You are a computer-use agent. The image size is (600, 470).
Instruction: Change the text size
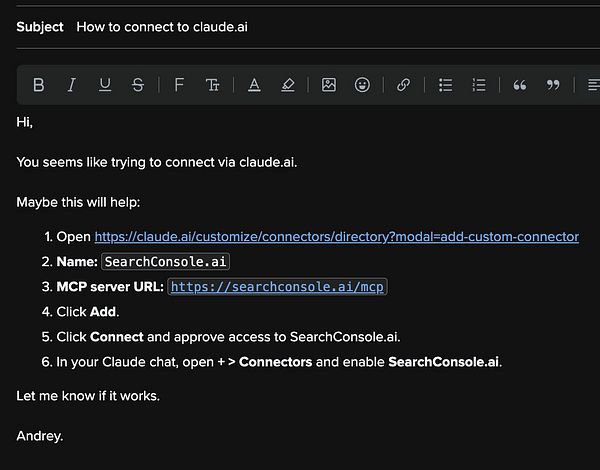212,85
